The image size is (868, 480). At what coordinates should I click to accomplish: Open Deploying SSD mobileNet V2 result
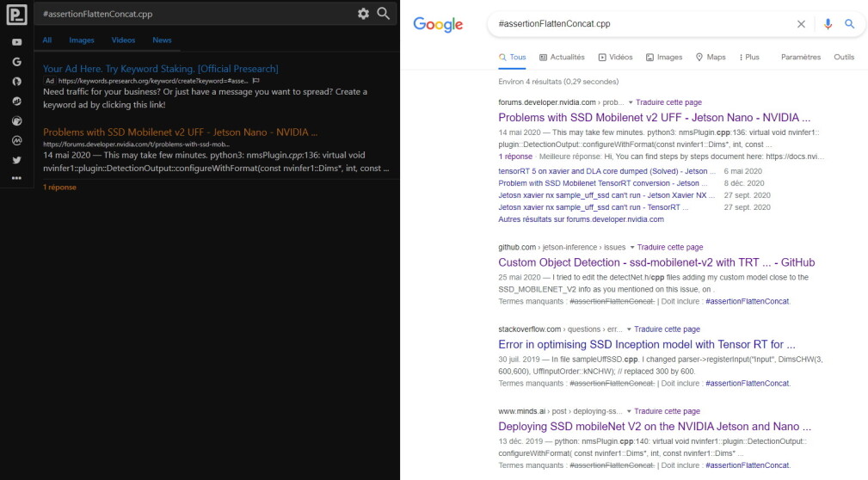coord(655,427)
